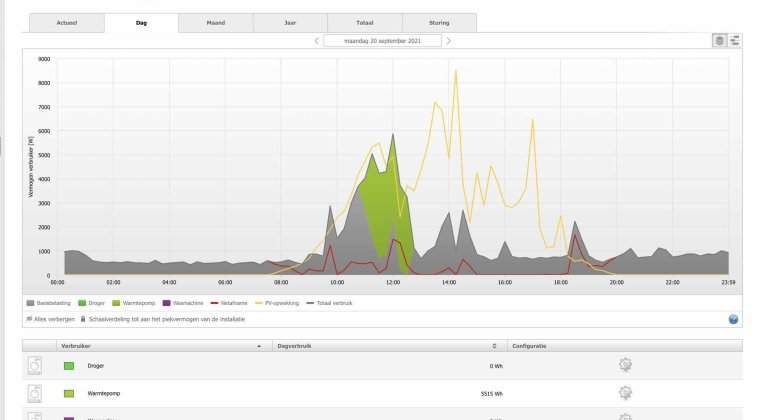The width and height of the screenshot is (760, 420).
Task: Sort by Verbruiker column arrow
Action: 259,346
